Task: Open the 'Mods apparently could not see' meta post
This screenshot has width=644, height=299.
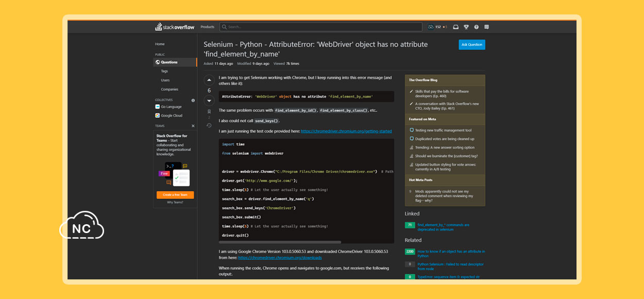Action: pyautogui.click(x=444, y=196)
